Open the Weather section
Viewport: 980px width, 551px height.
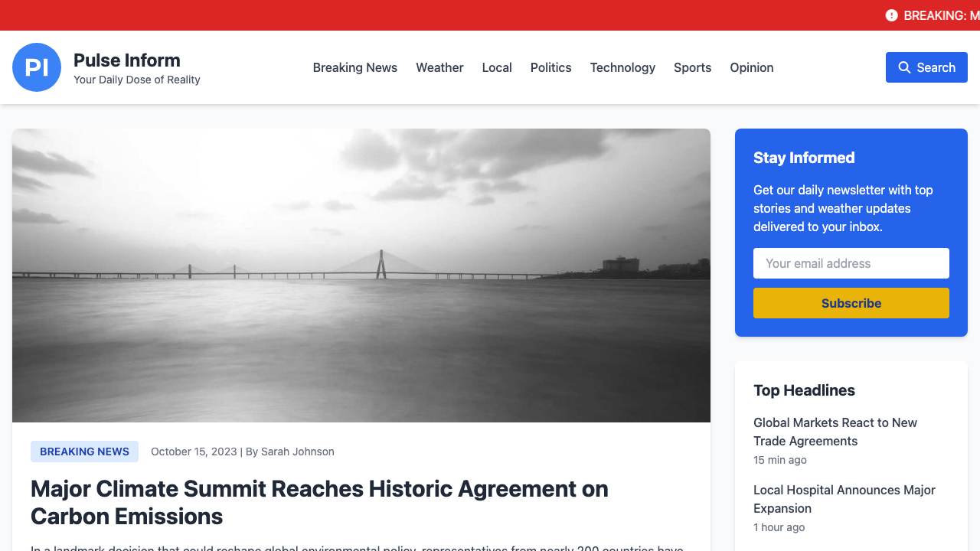click(x=439, y=67)
